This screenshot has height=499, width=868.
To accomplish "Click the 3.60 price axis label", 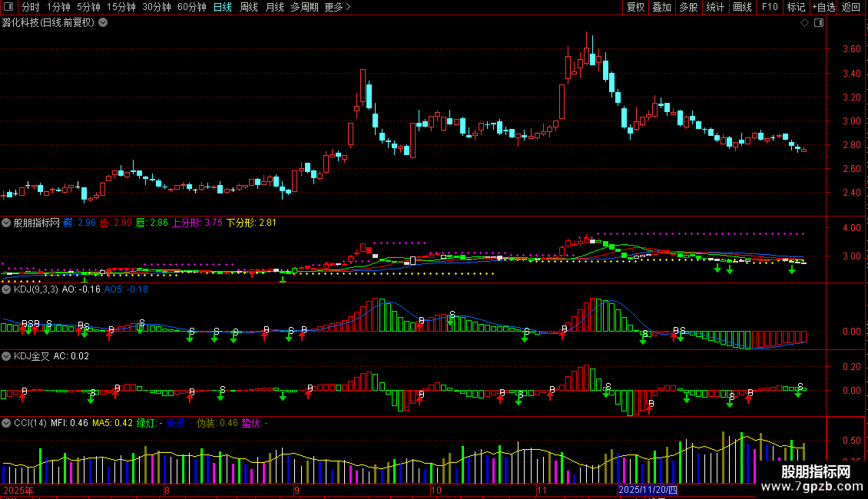I will coord(851,49).
